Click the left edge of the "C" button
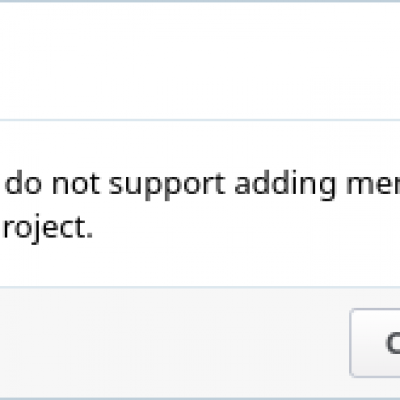 point(351,343)
